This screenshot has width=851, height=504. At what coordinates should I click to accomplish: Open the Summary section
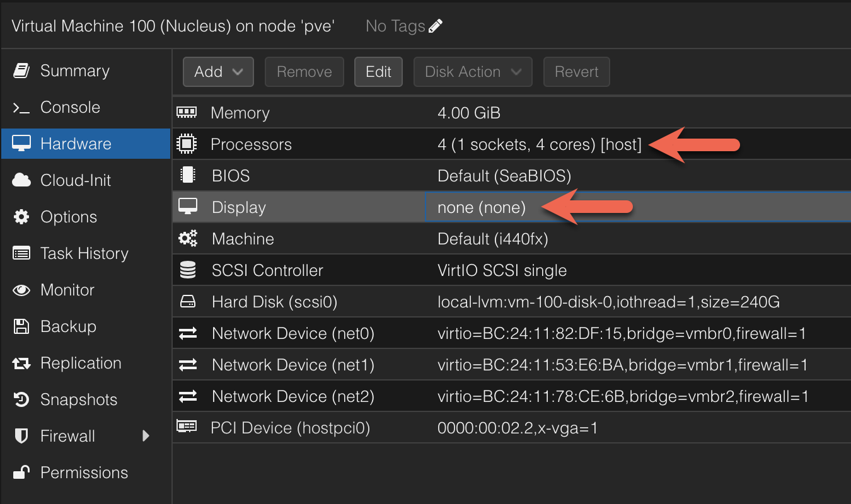click(74, 71)
